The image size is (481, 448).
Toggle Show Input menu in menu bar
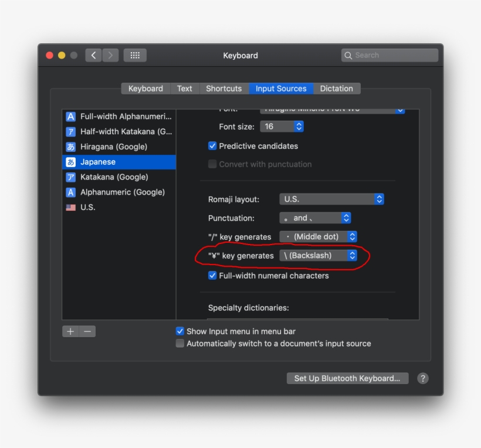[x=180, y=331]
